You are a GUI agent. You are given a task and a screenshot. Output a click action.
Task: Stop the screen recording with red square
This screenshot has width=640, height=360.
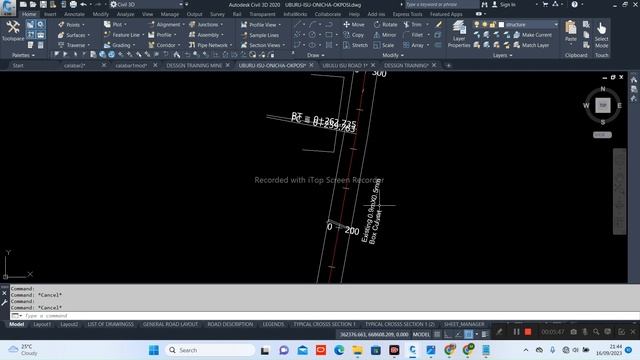tap(528, 332)
